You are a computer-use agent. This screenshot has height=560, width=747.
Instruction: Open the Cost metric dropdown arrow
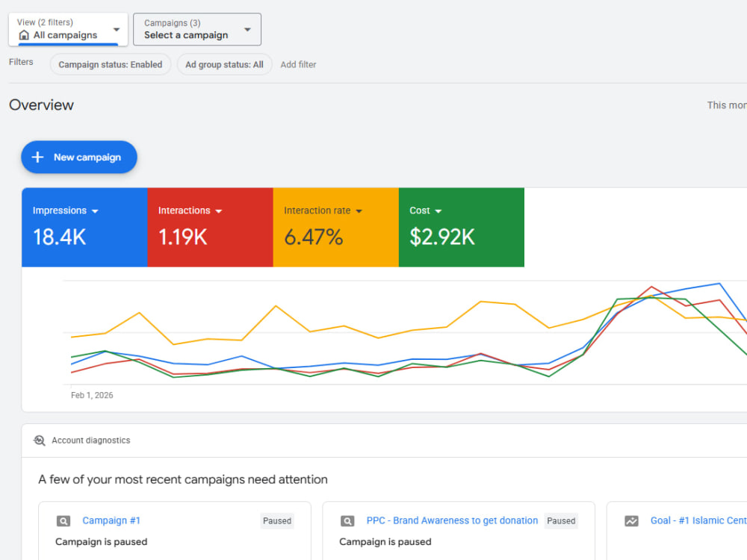(438, 211)
